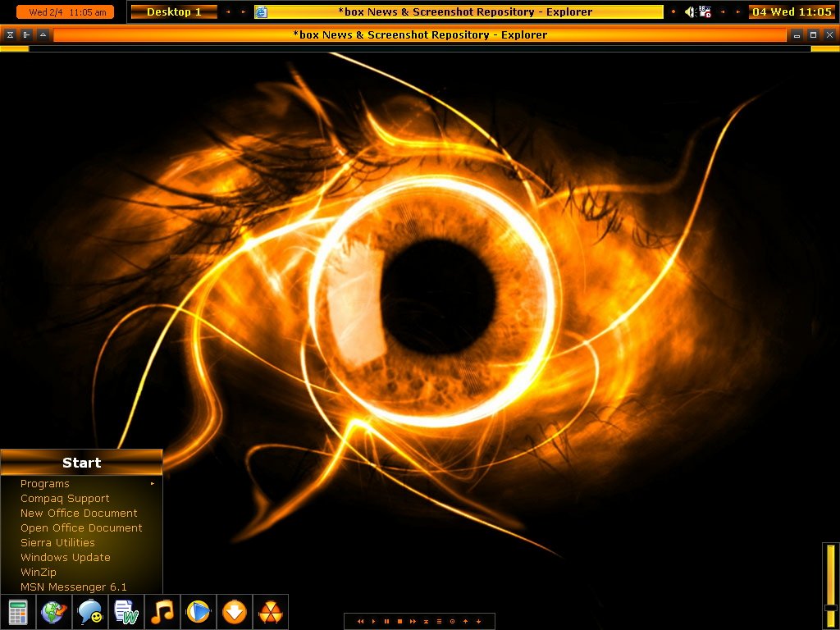
Task: Raise volume with the up arrow media icon
Action: pos(466,622)
